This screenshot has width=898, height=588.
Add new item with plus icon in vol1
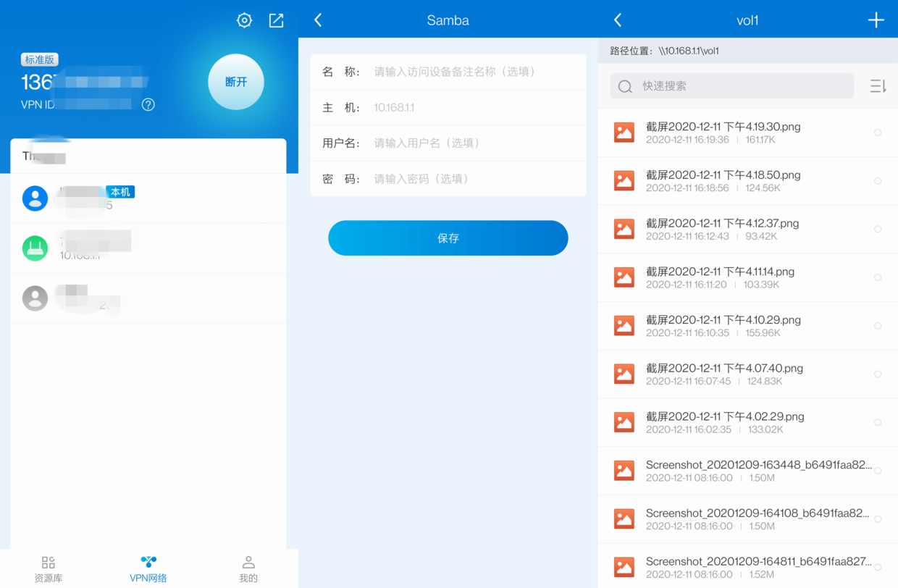point(876,20)
